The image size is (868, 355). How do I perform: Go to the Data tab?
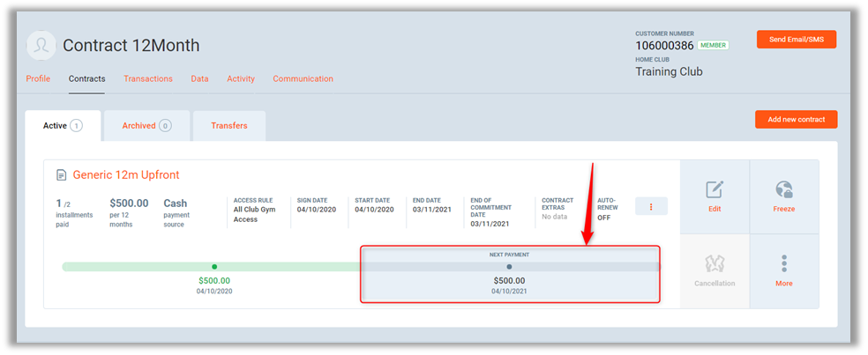pyautogui.click(x=199, y=78)
